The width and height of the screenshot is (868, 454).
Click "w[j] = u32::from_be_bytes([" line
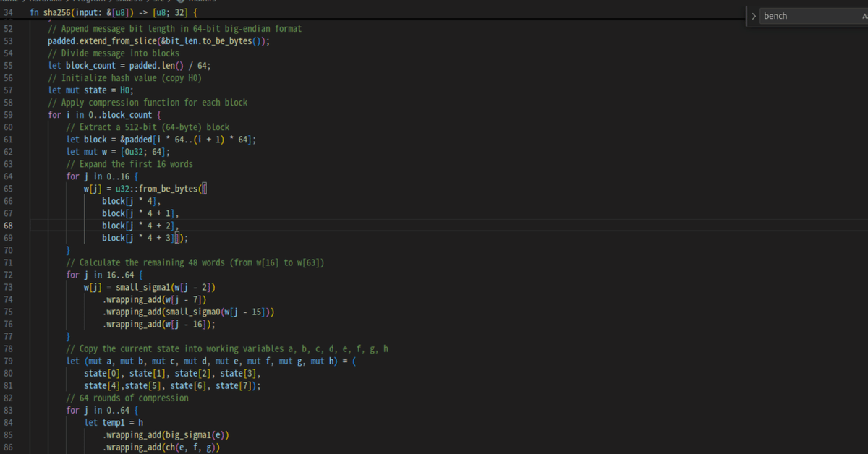[145, 189]
